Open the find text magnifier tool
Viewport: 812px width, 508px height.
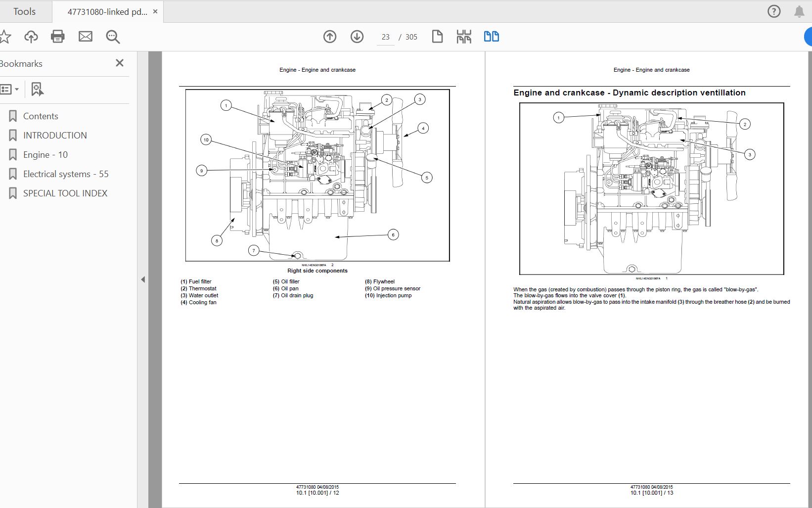click(x=113, y=37)
